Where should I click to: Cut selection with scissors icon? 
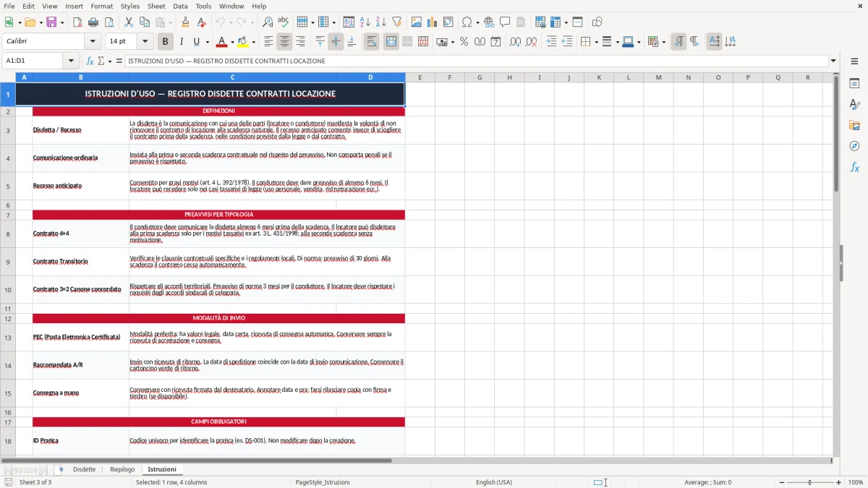[x=129, y=22]
